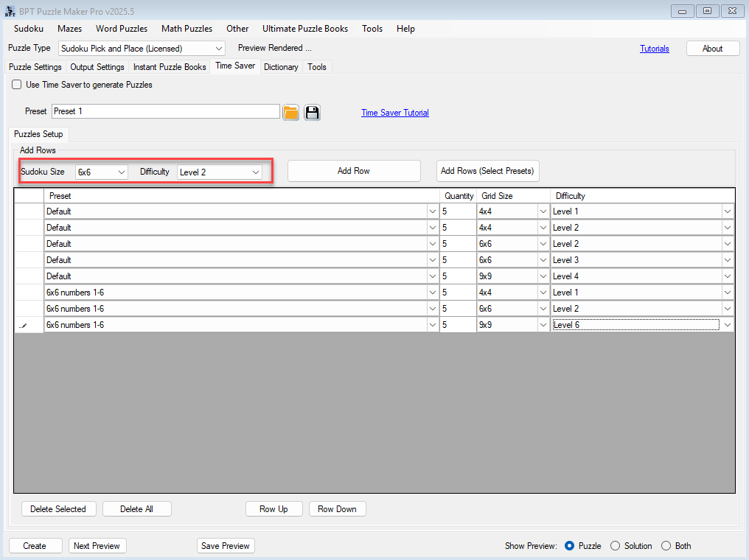
Task: Click the Next Preview button
Action: 97,546
